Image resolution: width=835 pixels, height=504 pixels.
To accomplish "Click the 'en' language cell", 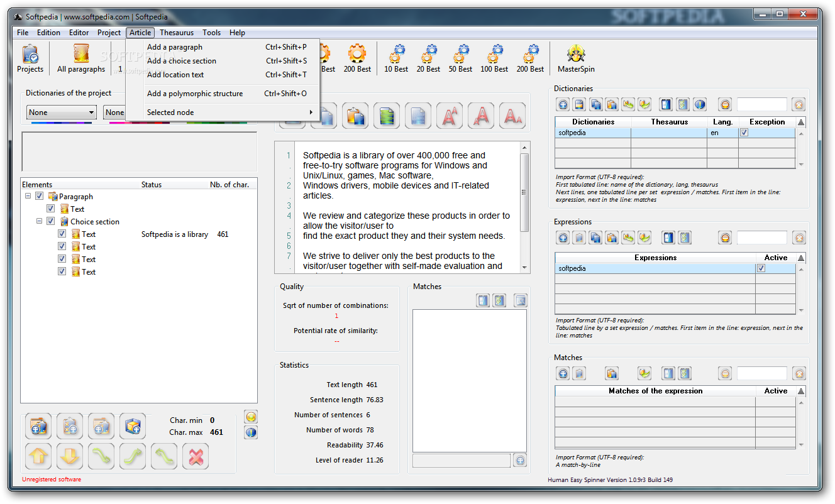I will coord(723,133).
